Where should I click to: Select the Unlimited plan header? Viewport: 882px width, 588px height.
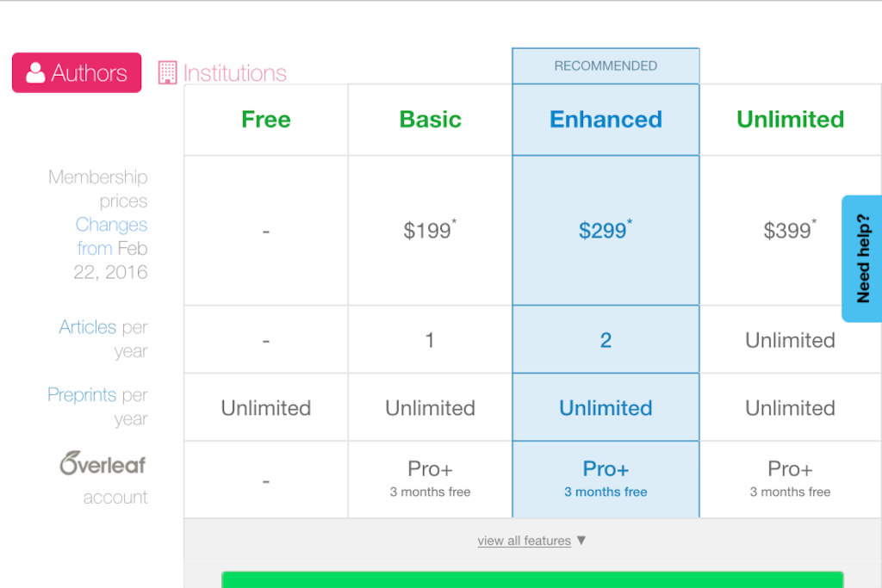coord(791,120)
